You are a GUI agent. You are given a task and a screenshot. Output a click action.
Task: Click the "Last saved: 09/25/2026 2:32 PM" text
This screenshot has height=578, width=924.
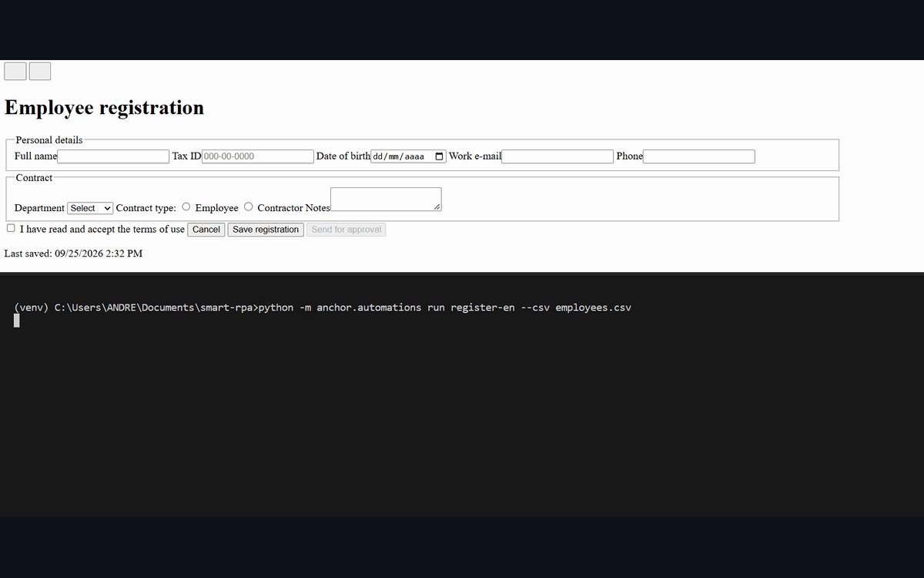(73, 254)
